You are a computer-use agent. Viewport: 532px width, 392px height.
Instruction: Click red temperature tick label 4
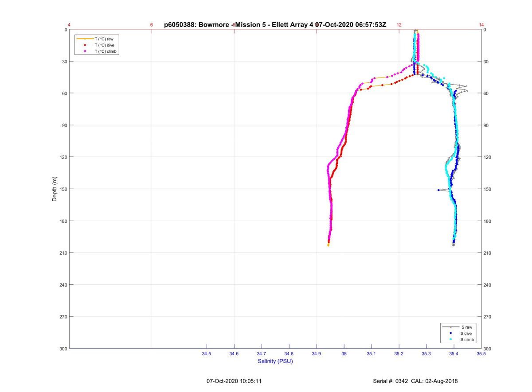point(69,25)
